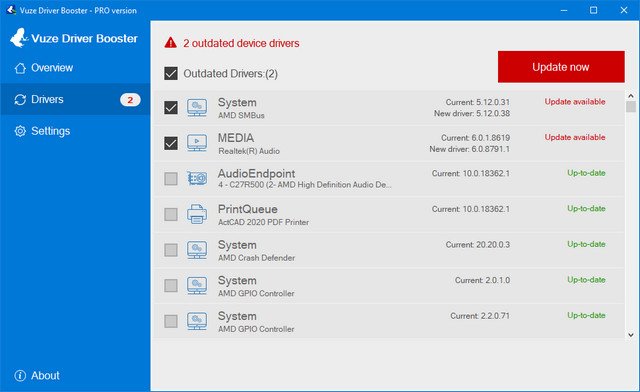640x392 pixels.
Task: Maximize the Vuze Driver Booster window
Action: tap(594, 10)
